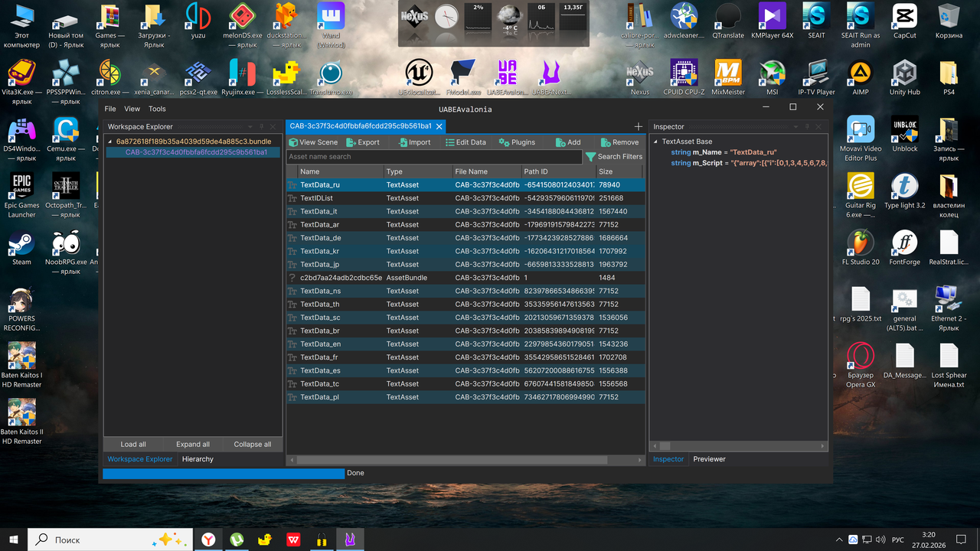Open the Epic Games Launcher icon
980x551 pixels.
(21, 196)
